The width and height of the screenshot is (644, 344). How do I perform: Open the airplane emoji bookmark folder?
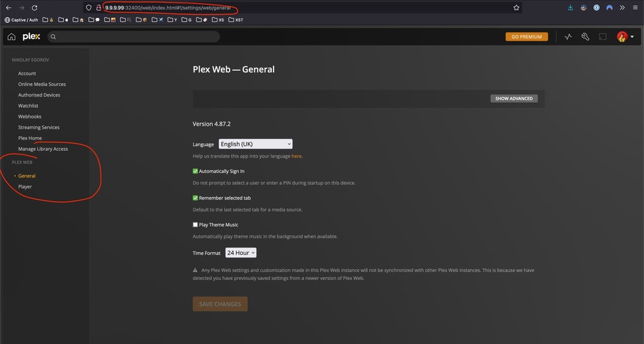point(157,20)
